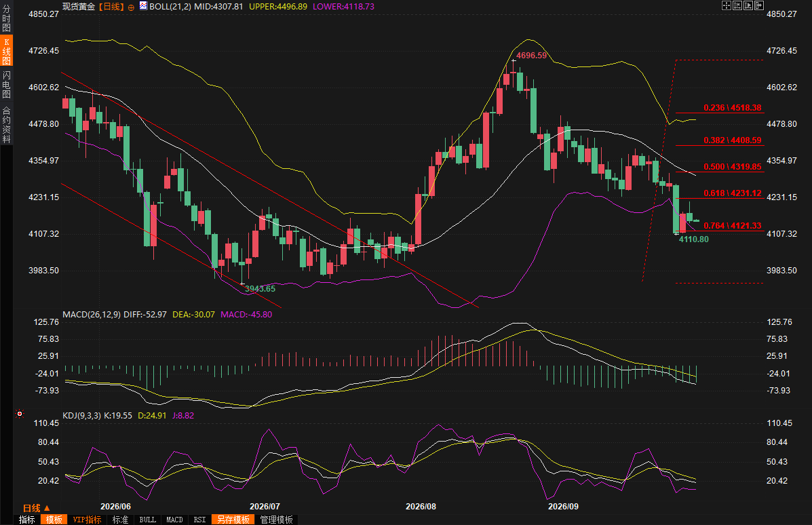Click the BOLL indicator chart icon
The image size is (812, 525).
pyautogui.click(x=143, y=6)
